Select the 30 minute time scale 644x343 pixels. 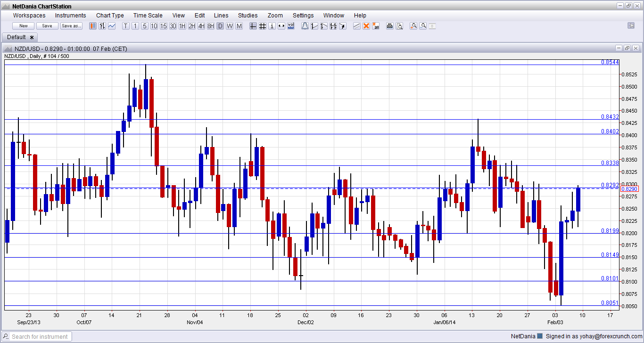(173, 26)
